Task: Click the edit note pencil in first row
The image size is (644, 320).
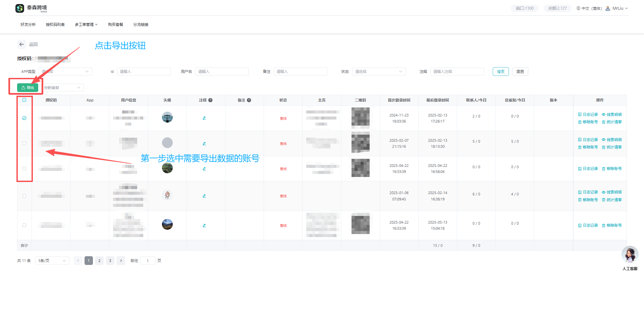Action: tap(204, 118)
